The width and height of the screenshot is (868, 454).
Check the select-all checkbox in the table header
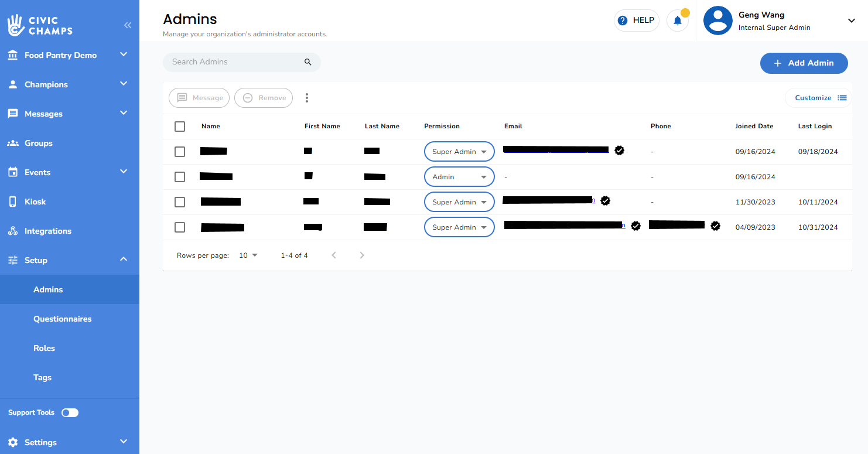click(x=180, y=126)
